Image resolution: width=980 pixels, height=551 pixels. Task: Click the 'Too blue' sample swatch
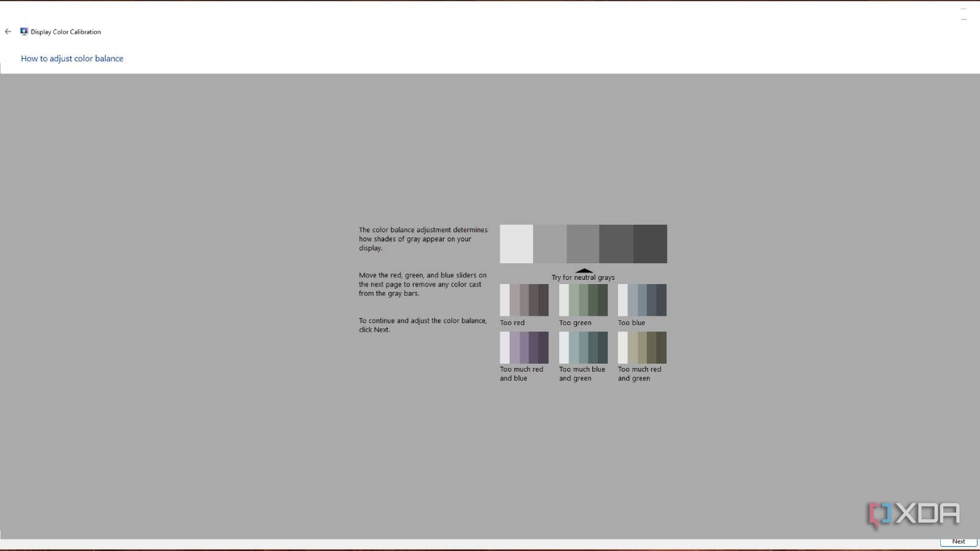[642, 300]
